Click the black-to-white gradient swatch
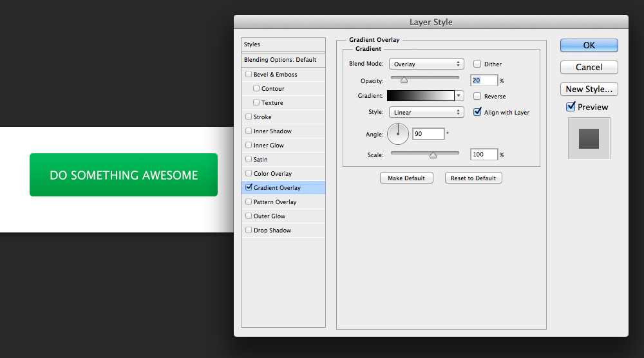This screenshot has width=644, height=358. pyautogui.click(x=421, y=96)
